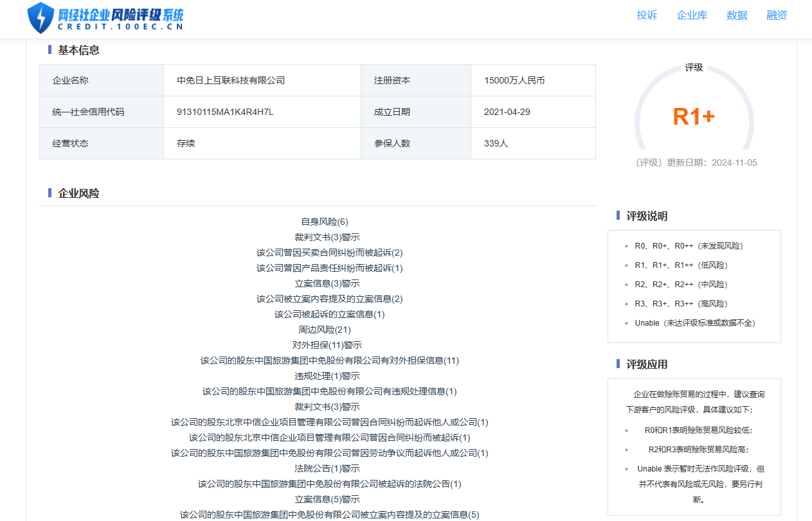View 产品责任纠纷而被起诉(1) record
Screen dimensions: 812x521
[x=329, y=268]
